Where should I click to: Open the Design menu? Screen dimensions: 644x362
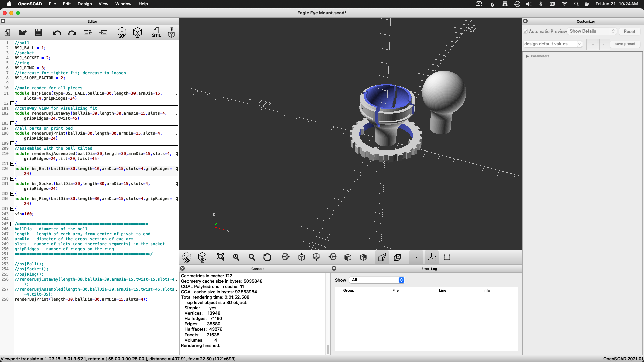click(x=85, y=4)
